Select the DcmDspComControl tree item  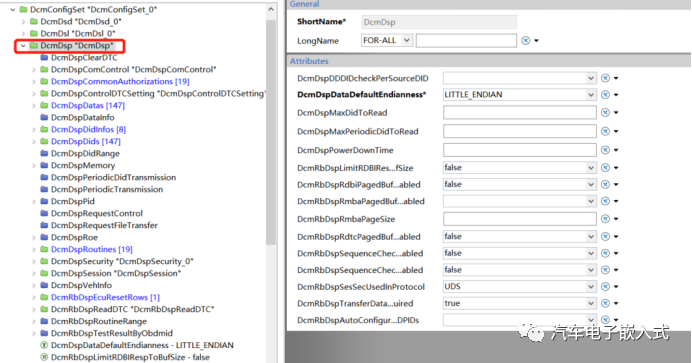(134, 69)
